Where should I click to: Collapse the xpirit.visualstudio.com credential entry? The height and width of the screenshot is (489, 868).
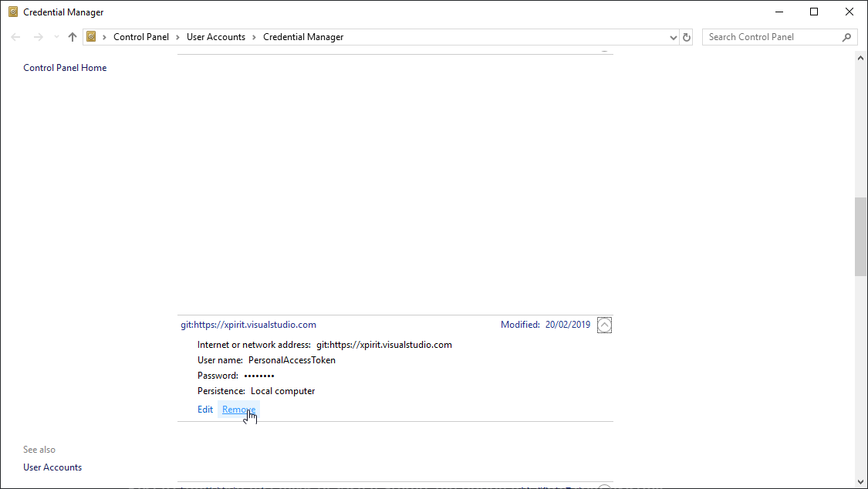click(604, 325)
